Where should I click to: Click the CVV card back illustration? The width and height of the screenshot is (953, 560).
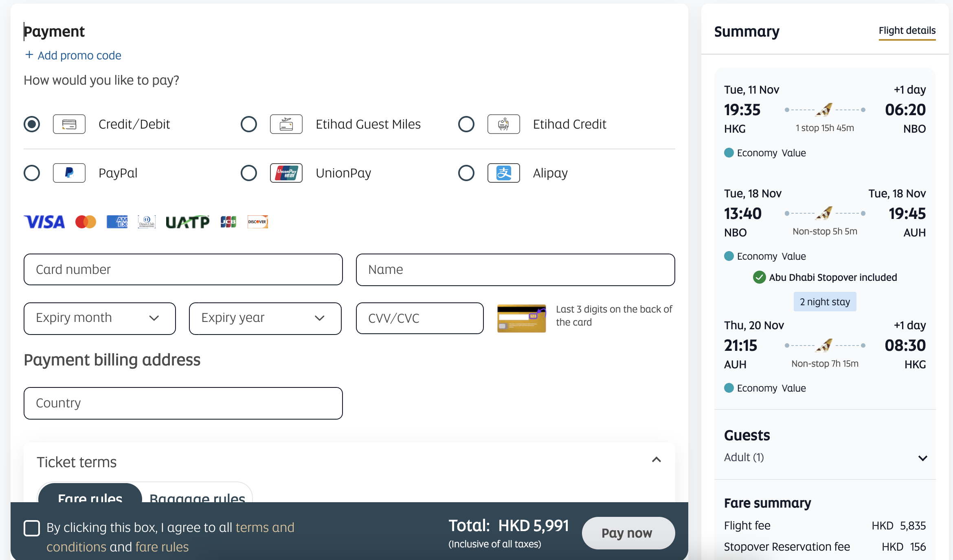(x=522, y=318)
